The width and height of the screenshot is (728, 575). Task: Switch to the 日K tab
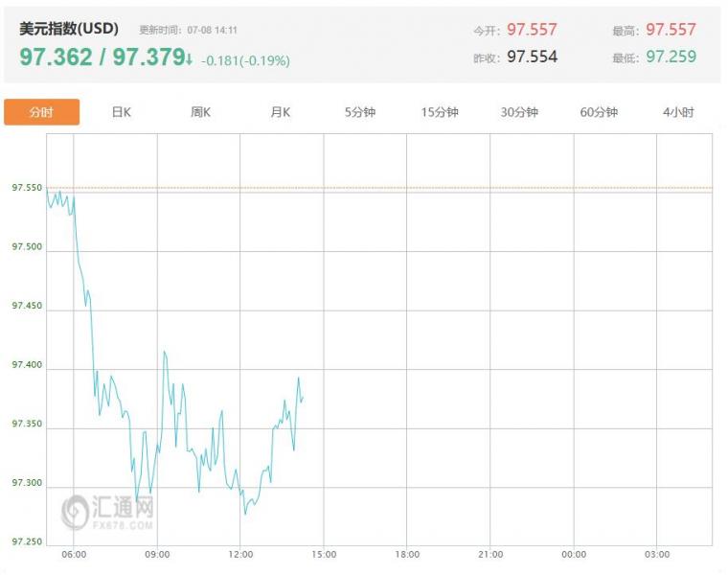121,112
